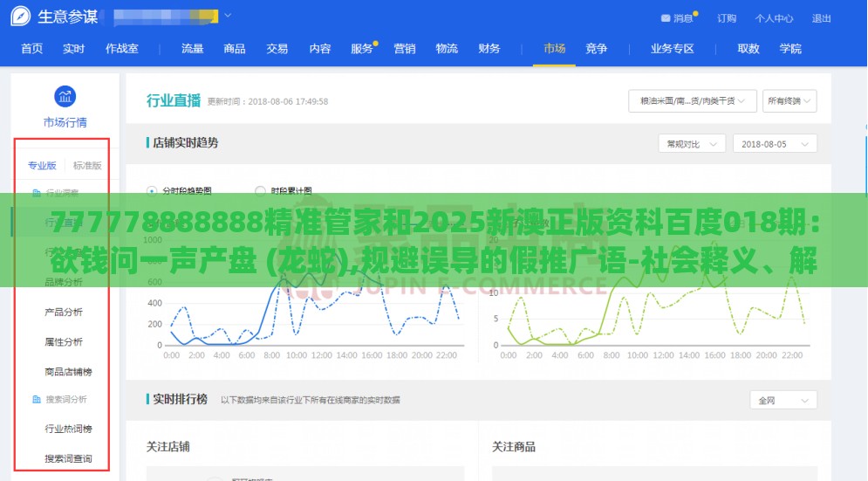Switch to the 标准版 tab
Image resolution: width=868 pixels, height=481 pixels.
pyautogui.click(x=87, y=165)
